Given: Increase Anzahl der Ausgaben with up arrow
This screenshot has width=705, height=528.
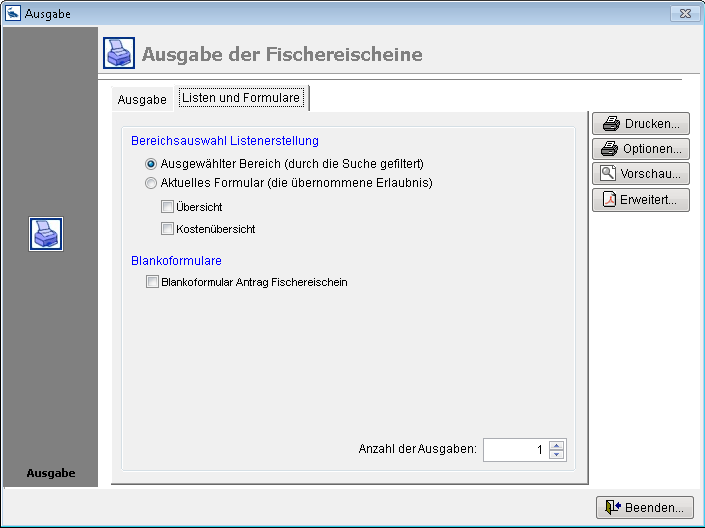Looking at the screenshot, I should [x=557, y=445].
